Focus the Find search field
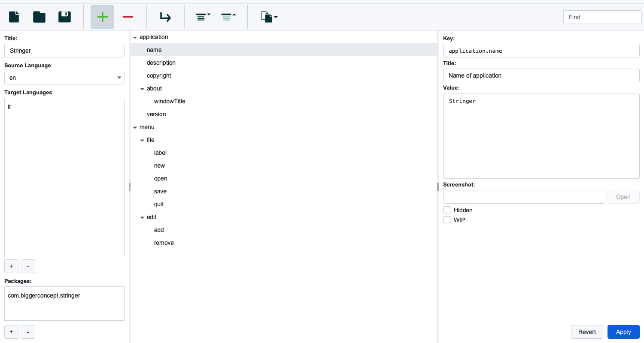Viewport: 644px width, 343px height. coord(602,17)
